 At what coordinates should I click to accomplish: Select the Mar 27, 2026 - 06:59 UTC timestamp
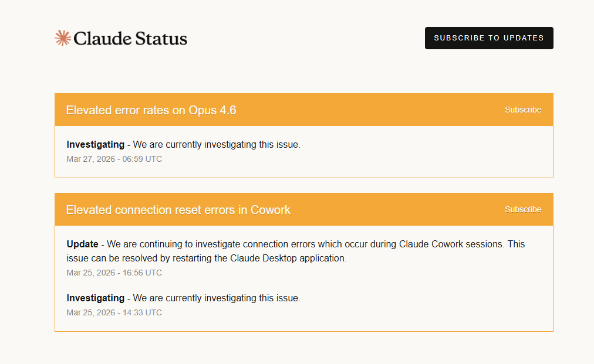tap(114, 159)
